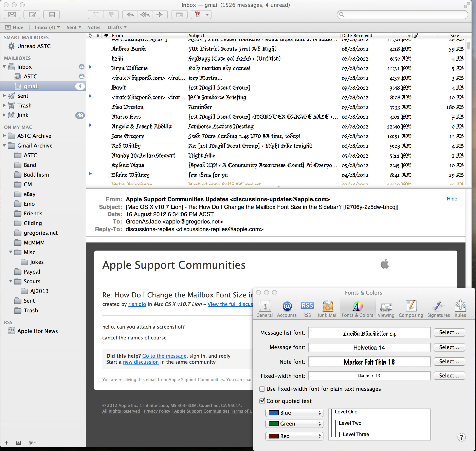Image resolution: width=476 pixels, height=451 pixels.
Task: Click the Get Mail envelope icon
Action: click(12, 15)
